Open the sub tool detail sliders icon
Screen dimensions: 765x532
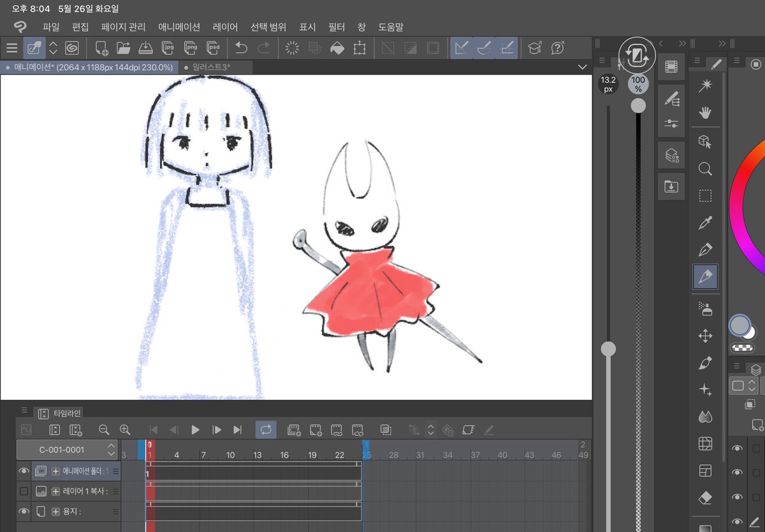point(671,124)
